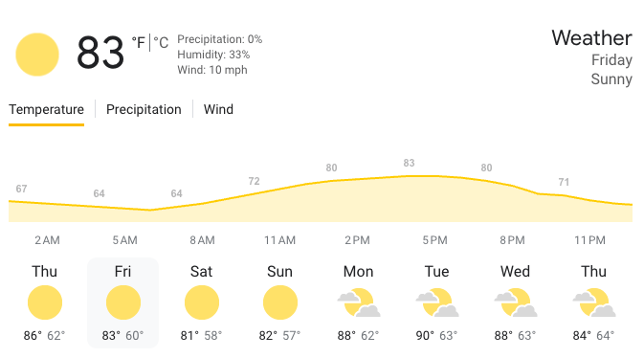Open Monday's partly cloudy forecast icon
Viewport: 644px width, 358px height.
pyautogui.click(x=359, y=302)
